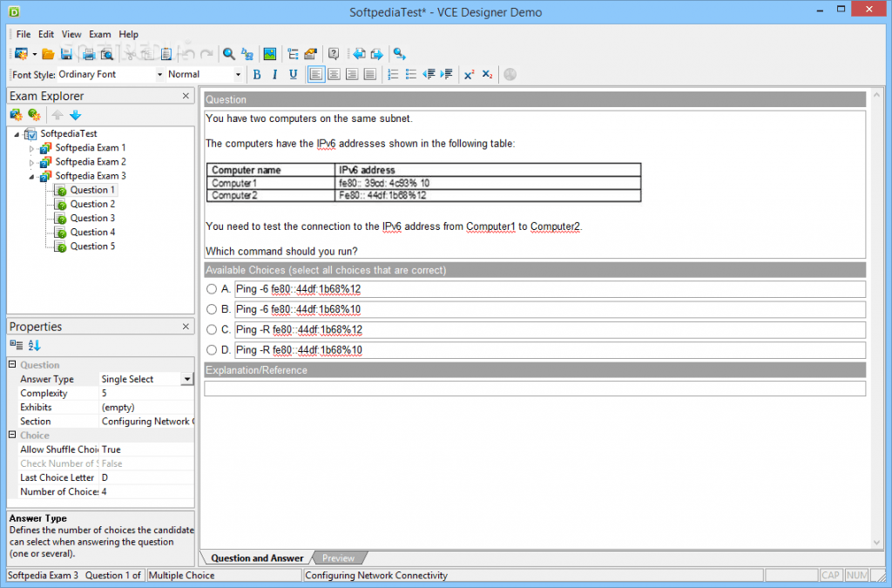Open the Insert Image tool
892x588 pixels.
tap(270, 54)
